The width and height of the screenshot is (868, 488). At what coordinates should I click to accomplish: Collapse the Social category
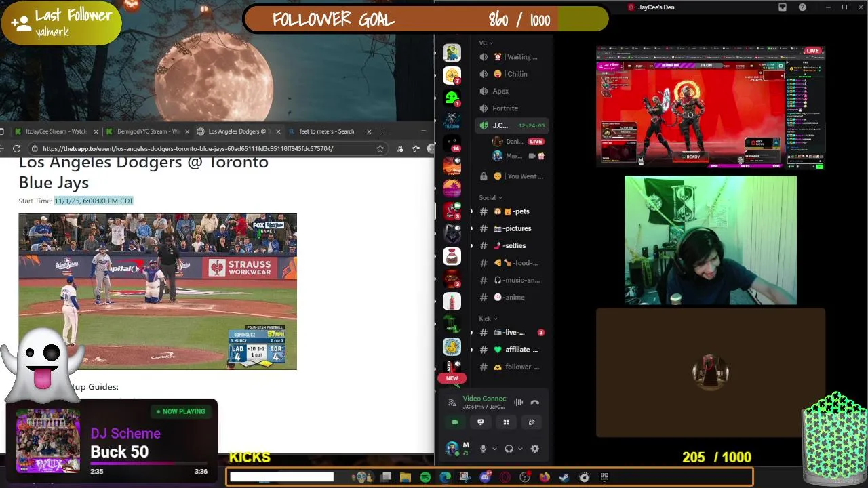point(491,197)
